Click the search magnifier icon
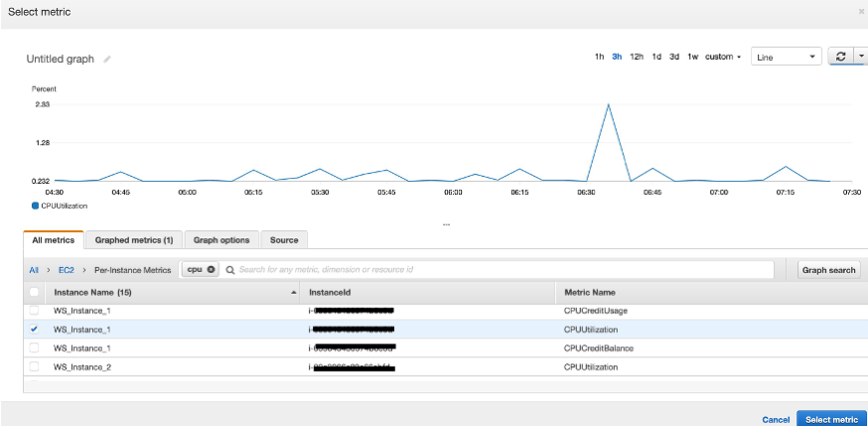Viewport: 868px width, 426px height. [x=230, y=270]
